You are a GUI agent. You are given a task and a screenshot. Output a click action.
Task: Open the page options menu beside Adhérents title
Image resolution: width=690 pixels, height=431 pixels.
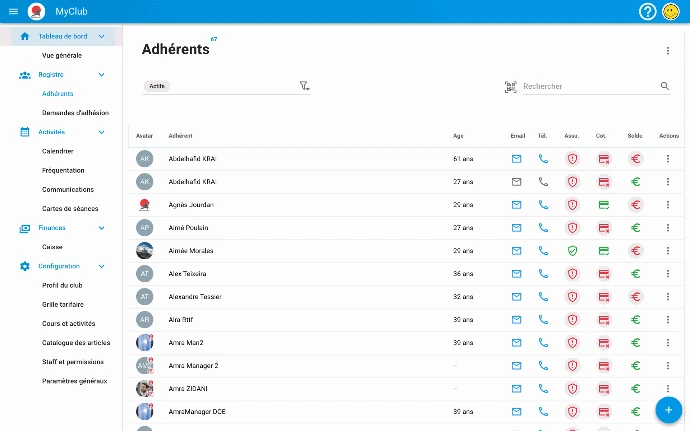point(668,51)
